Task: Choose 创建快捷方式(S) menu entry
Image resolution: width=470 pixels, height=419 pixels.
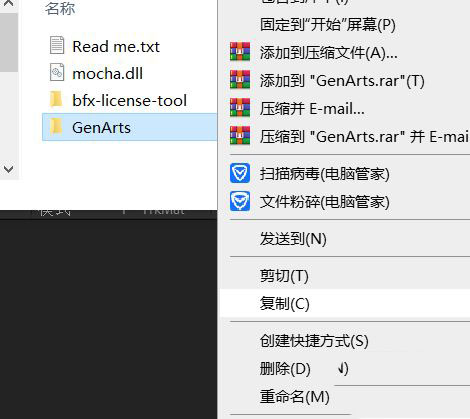Action: pos(345,341)
